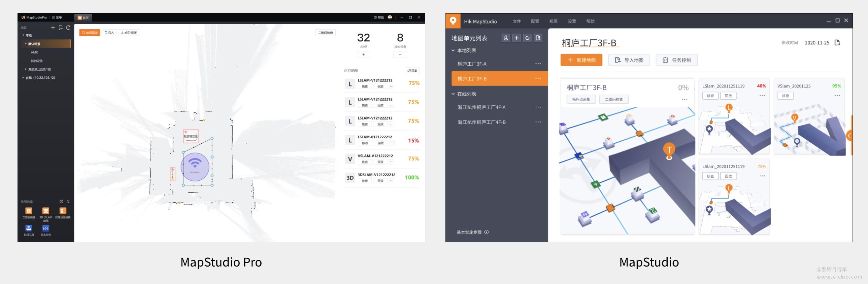Click the 地图编辑 button
Screen dimensions: 868x284
pyautogui.click(x=90, y=33)
